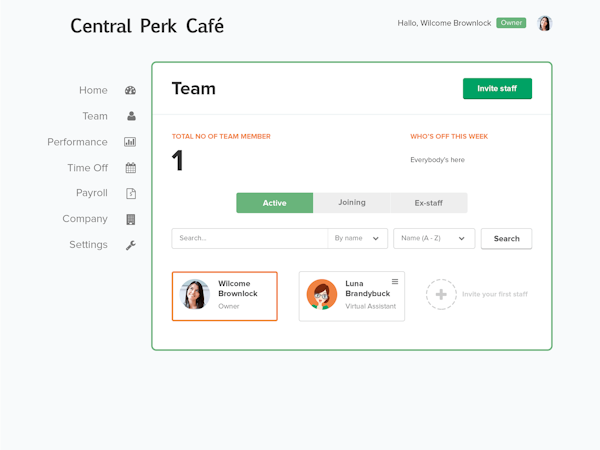Click the Settings wrench icon
Image resolution: width=600 pixels, height=450 pixels.
click(131, 245)
